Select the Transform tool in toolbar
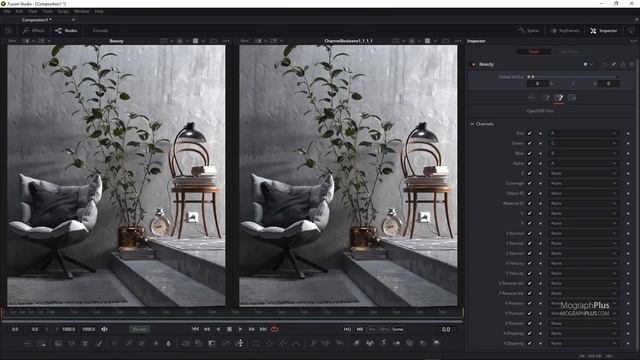 240,343
